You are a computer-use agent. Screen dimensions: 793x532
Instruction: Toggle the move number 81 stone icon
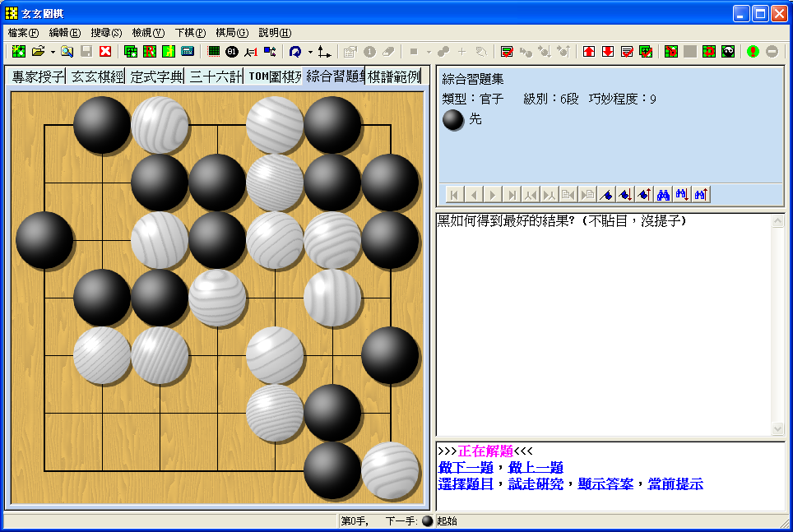point(232,52)
